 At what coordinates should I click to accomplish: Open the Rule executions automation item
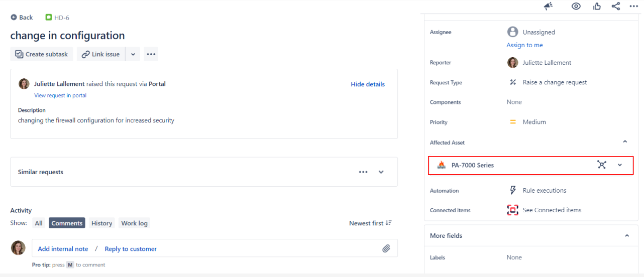pos(544,191)
